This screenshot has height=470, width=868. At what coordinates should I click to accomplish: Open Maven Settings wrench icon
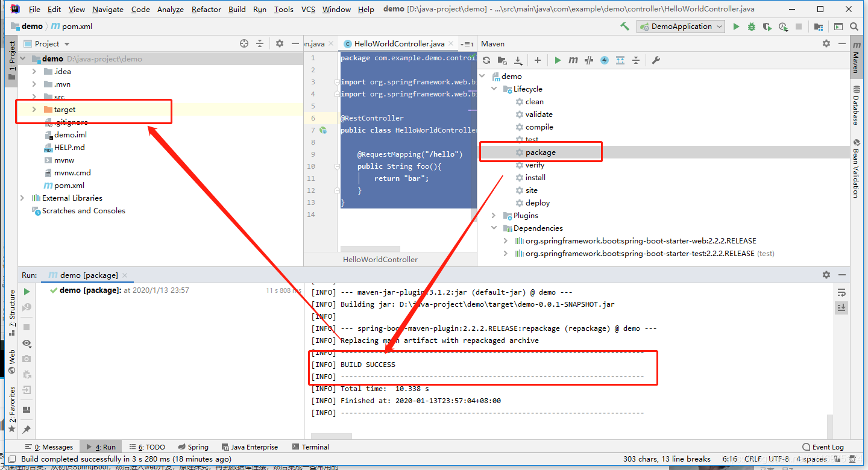(x=656, y=60)
